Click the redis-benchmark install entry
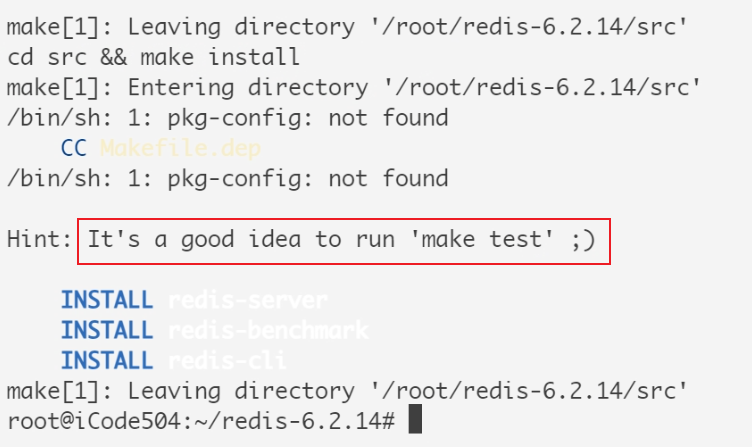 (x=267, y=330)
